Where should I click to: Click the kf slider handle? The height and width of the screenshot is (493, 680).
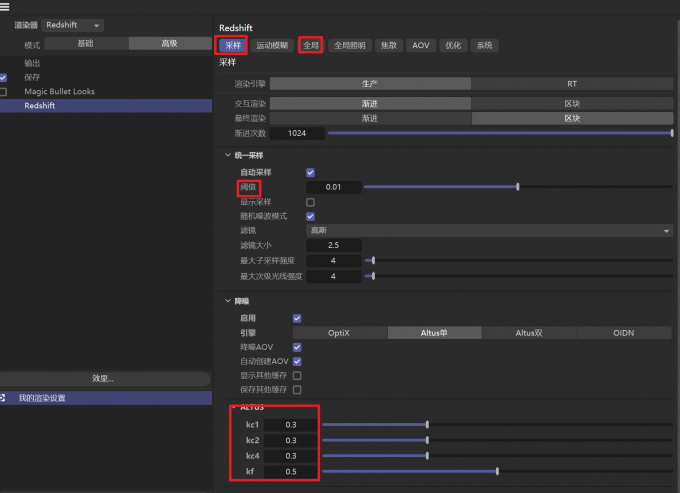pos(497,471)
